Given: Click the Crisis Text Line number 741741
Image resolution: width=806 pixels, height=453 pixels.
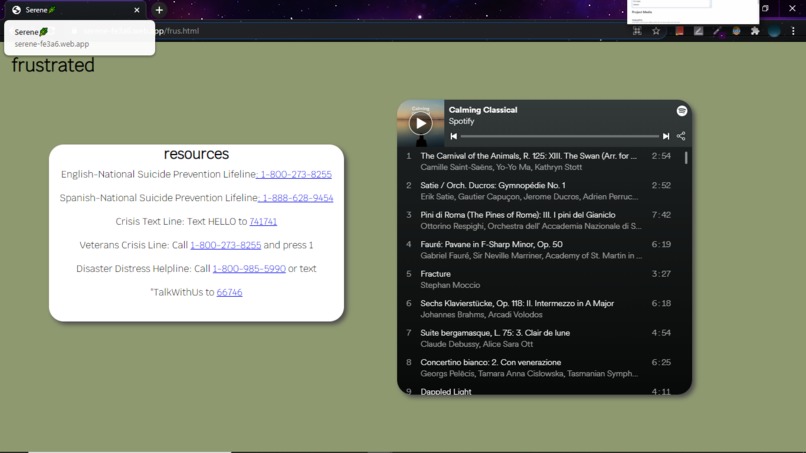Looking at the screenshot, I should pos(263,222).
